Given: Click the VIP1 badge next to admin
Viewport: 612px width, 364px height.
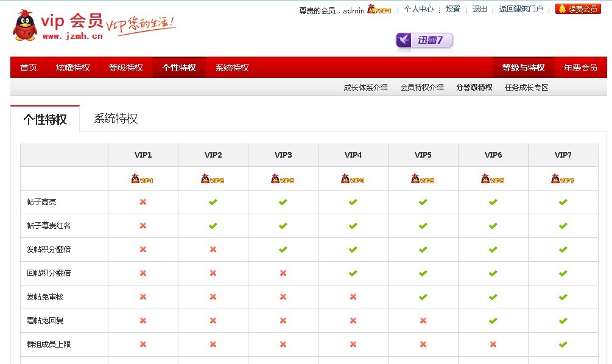Looking at the screenshot, I should tap(379, 10).
